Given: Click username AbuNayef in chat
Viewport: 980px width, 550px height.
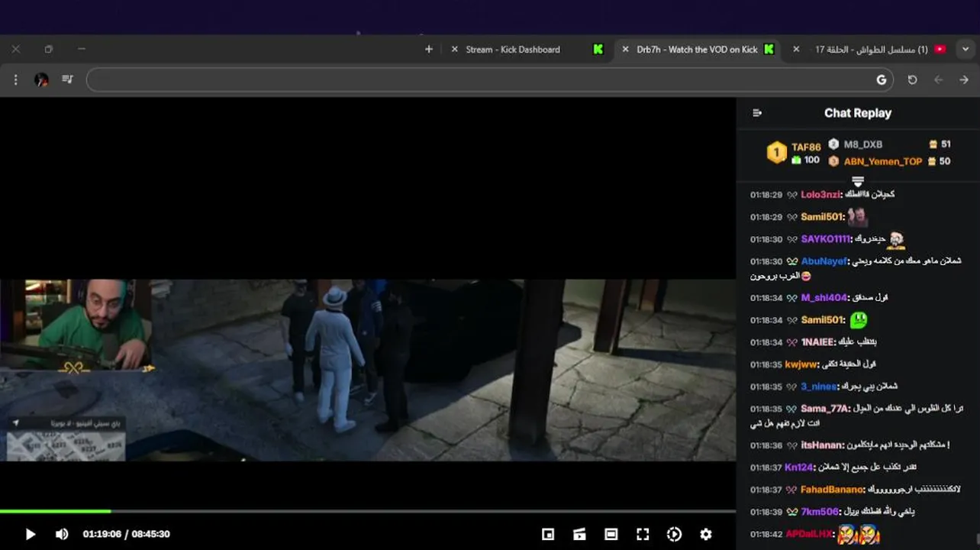Looking at the screenshot, I should (x=824, y=261).
